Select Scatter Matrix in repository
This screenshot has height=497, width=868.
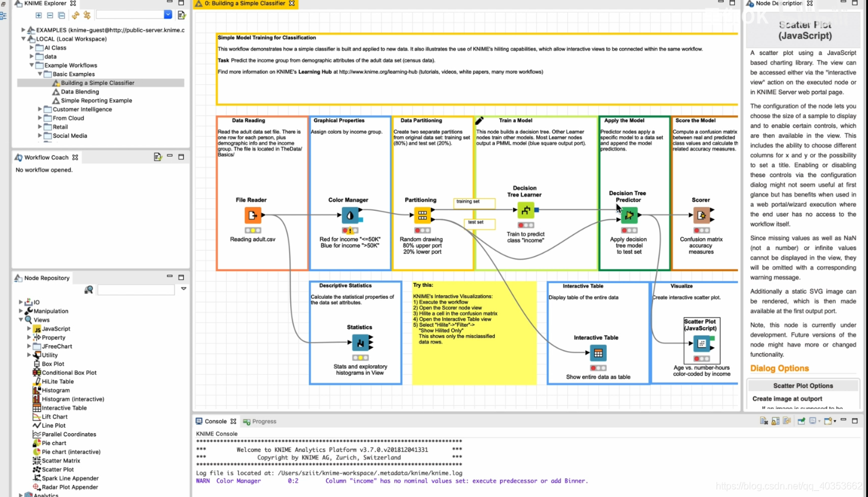61,461
